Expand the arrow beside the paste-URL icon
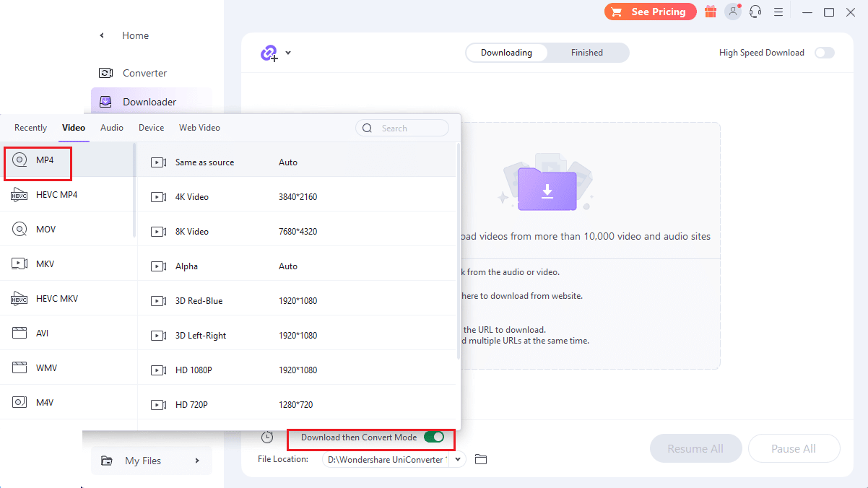 tap(288, 53)
